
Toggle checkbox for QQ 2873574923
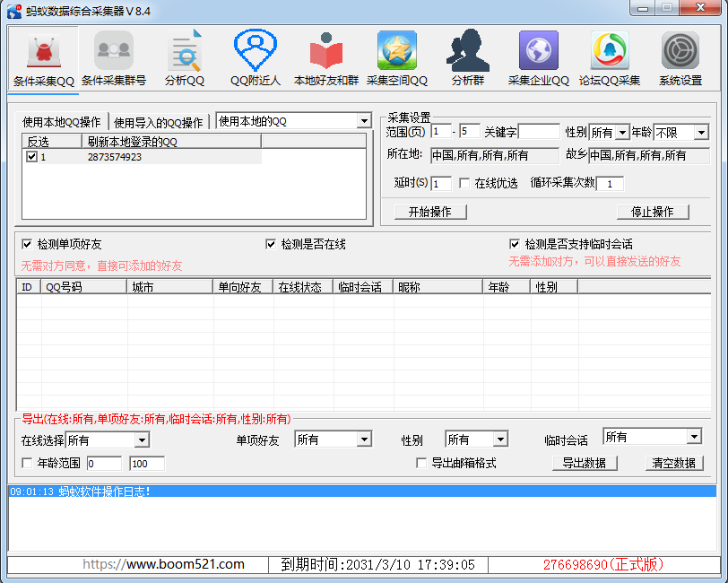(x=31, y=157)
